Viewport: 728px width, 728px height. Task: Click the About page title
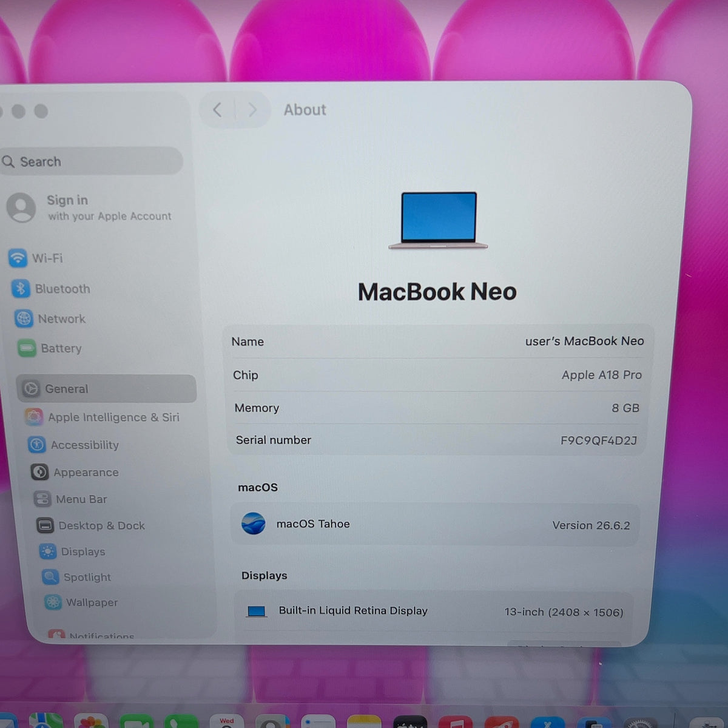point(305,110)
